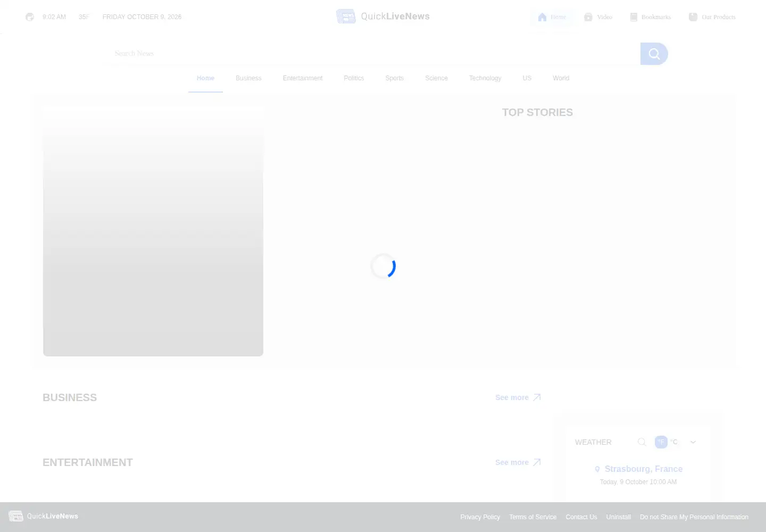This screenshot has height=532, width=766.
Task: Click the blue magnifier search button
Action: [x=654, y=54]
